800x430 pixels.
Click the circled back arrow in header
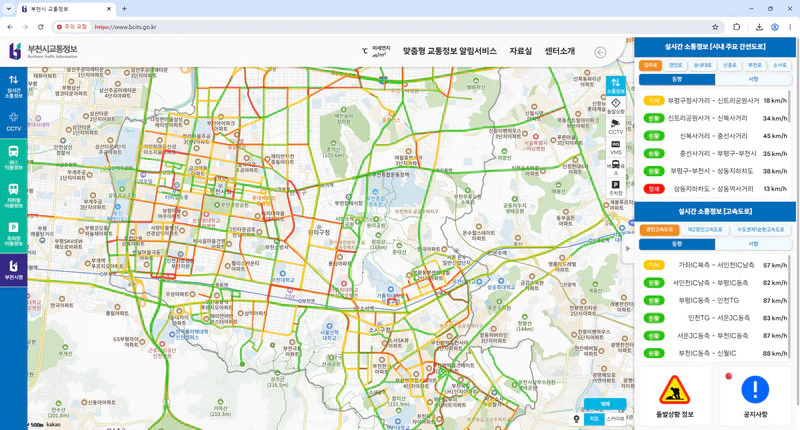coord(601,52)
